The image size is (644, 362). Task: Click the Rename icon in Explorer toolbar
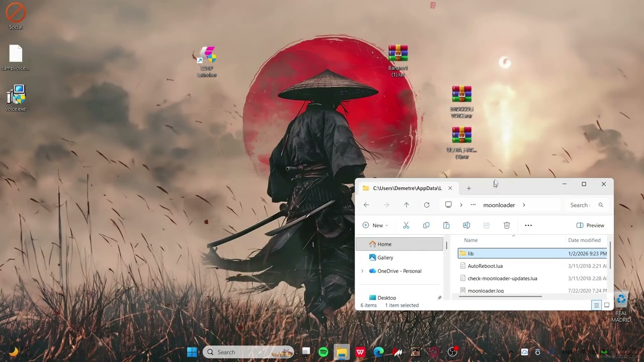tap(466, 225)
